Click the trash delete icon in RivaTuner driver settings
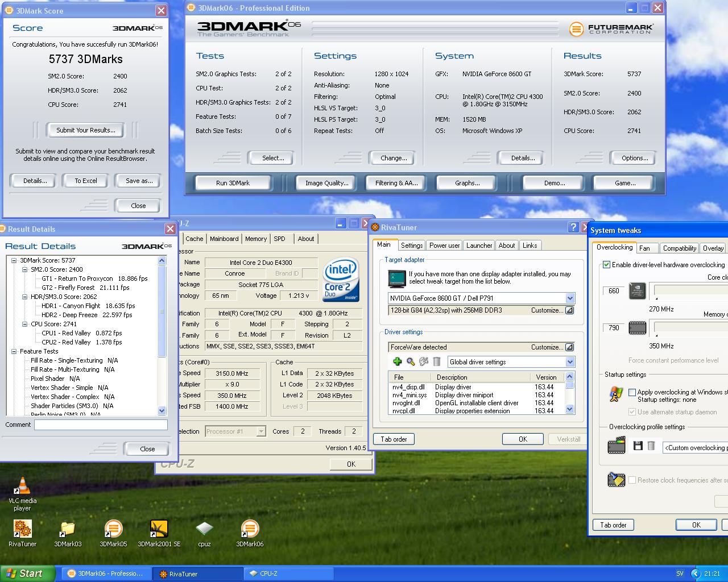 click(437, 361)
